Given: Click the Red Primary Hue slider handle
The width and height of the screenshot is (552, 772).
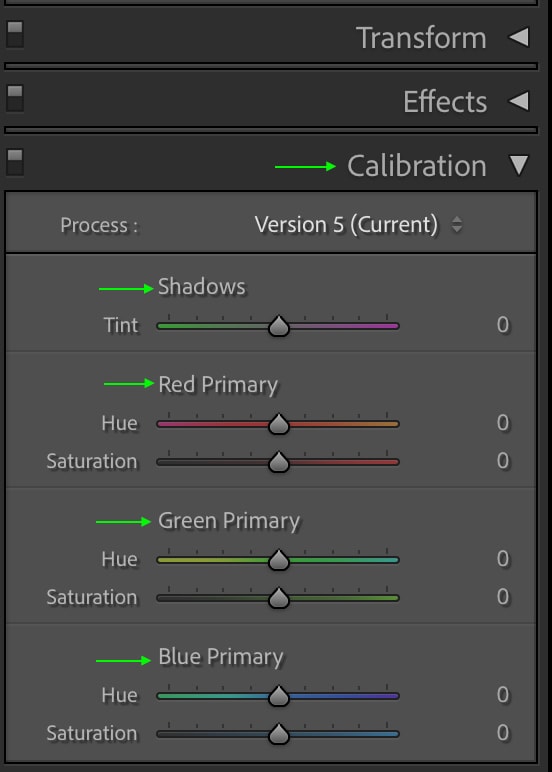Looking at the screenshot, I should 279,424.
